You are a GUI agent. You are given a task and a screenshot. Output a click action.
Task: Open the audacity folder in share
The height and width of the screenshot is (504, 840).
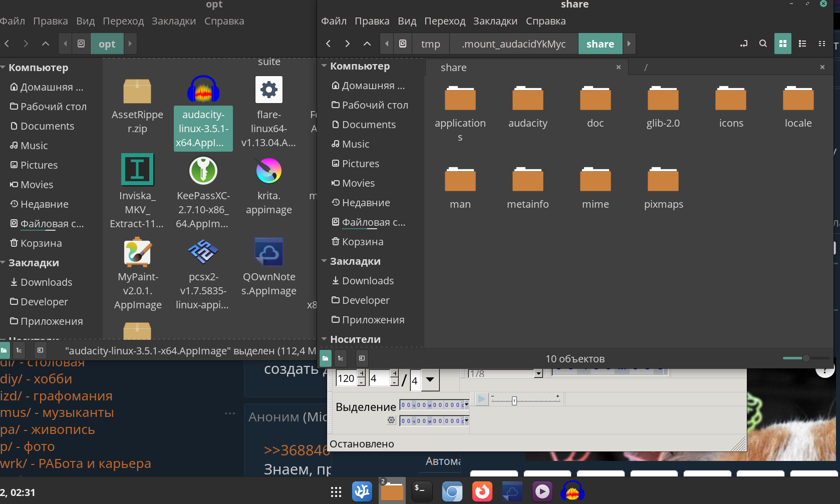(x=527, y=99)
